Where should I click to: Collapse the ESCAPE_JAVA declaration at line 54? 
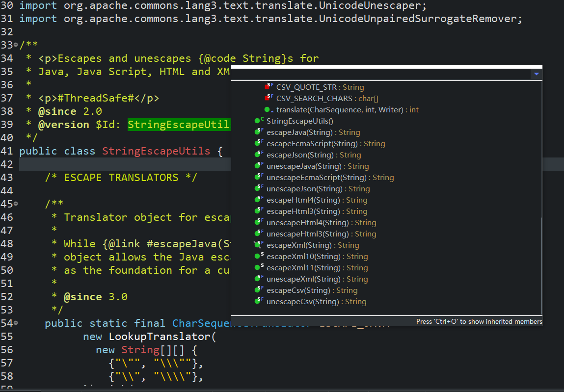[x=15, y=323]
